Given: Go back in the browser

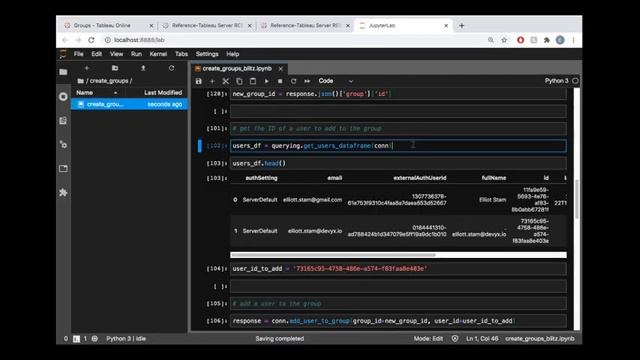Looking at the screenshot, I should point(65,40).
